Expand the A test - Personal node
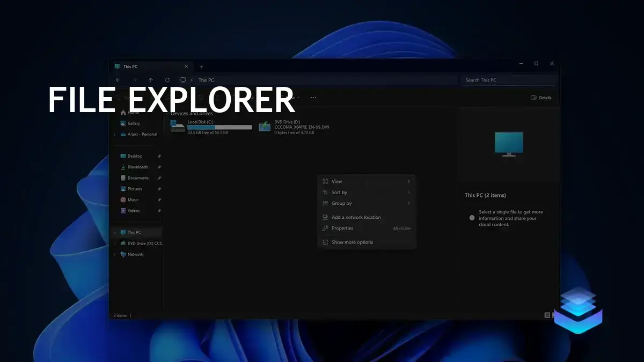 tap(115, 134)
